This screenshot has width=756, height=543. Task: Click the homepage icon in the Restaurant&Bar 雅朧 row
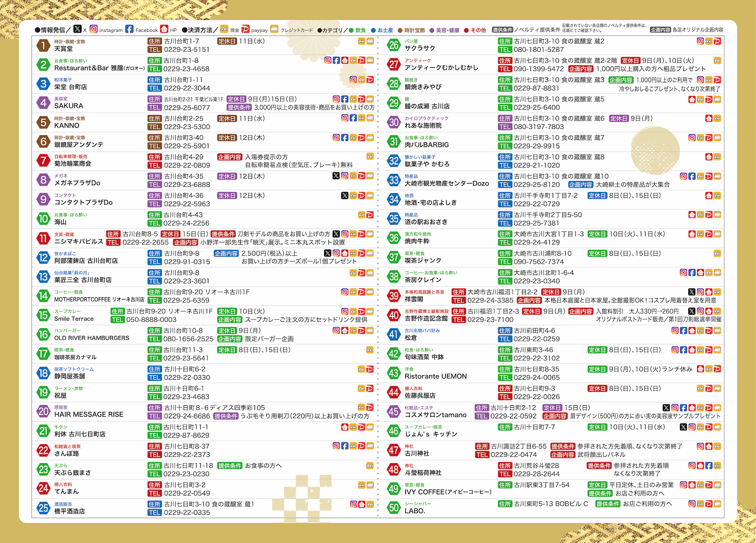click(345, 60)
